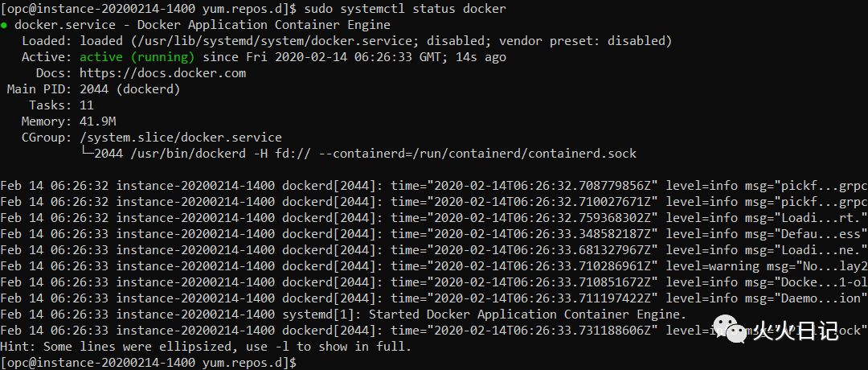
Task: Click the Memory value 41.9M
Action: [98, 121]
